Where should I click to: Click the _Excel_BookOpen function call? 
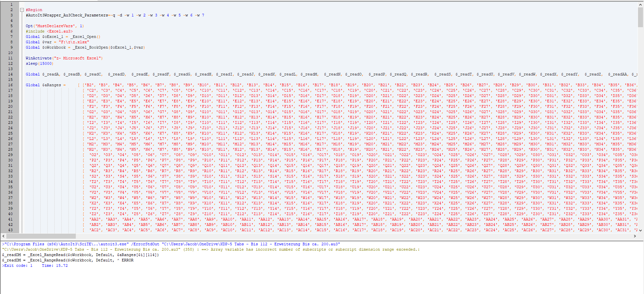coord(90,47)
